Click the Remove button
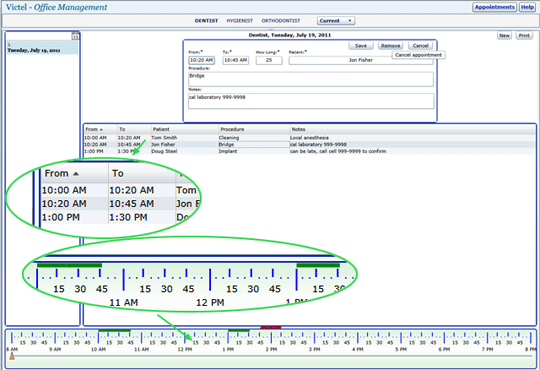Image resolution: width=540 pixels, height=370 pixels. pos(390,45)
